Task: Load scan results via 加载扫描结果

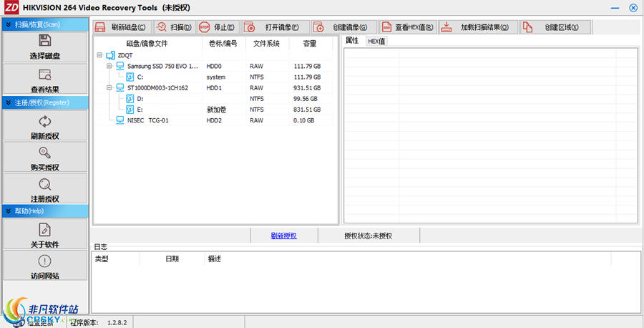Action: click(x=479, y=27)
